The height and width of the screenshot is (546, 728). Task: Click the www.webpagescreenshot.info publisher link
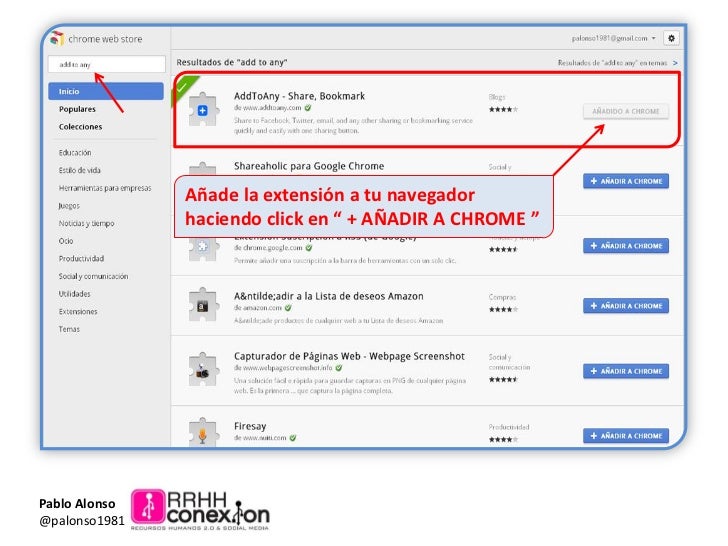(288, 368)
